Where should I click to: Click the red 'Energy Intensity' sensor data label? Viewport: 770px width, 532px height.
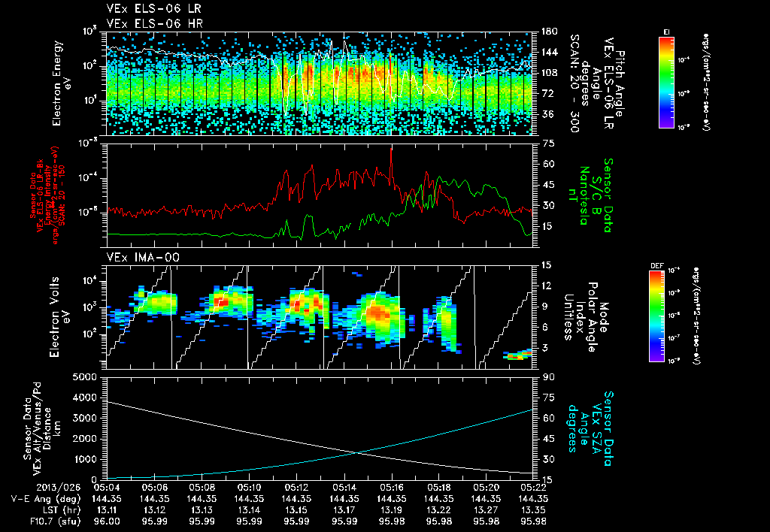coord(47,195)
